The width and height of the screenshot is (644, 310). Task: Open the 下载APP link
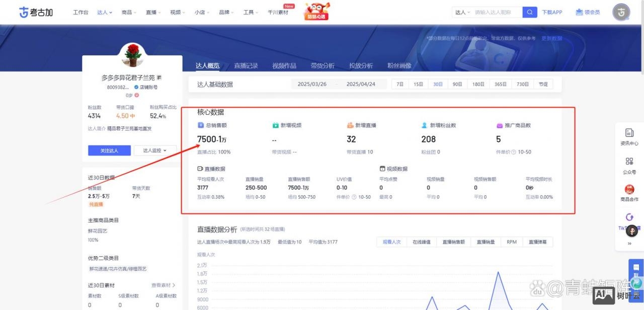coord(552,12)
